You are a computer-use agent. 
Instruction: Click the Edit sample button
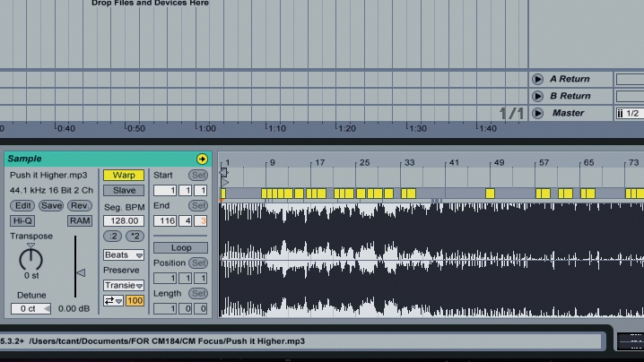click(22, 205)
